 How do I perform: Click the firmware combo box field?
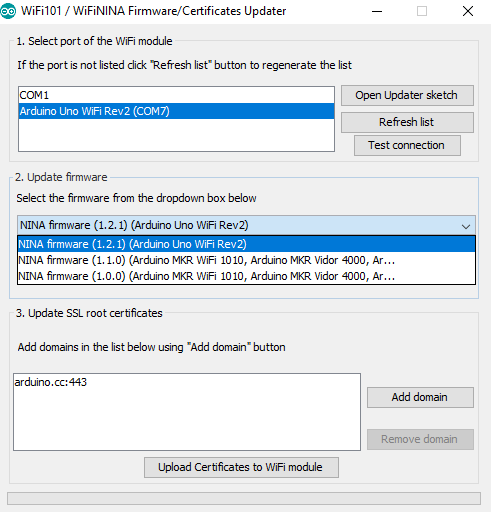246,225
